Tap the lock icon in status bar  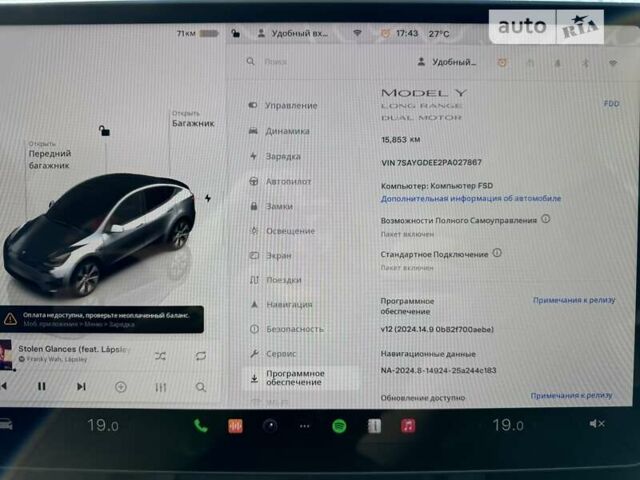236,33
